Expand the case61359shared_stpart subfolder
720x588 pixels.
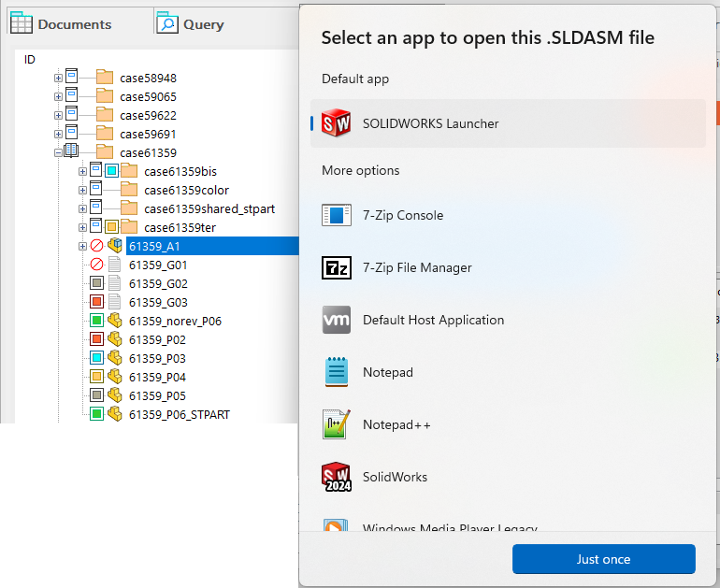(x=82, y=208)
